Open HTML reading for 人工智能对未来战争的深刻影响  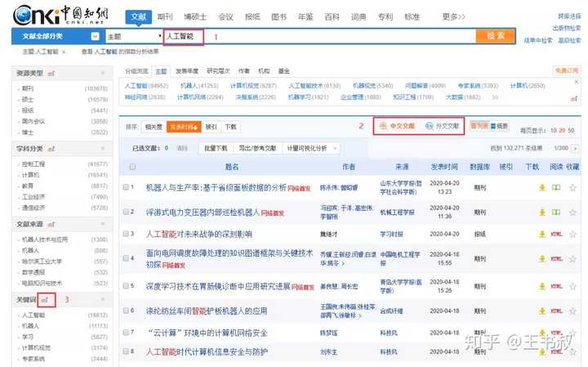[x=557, y=234]
